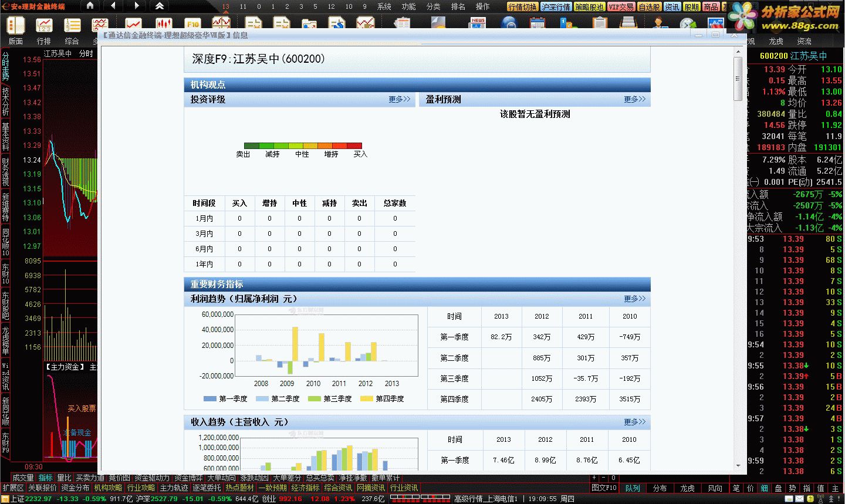Image resolution: width=845 pixels, height=504 pixels.
Task: Click the 沪深行情 button
Action: (556, 7)
